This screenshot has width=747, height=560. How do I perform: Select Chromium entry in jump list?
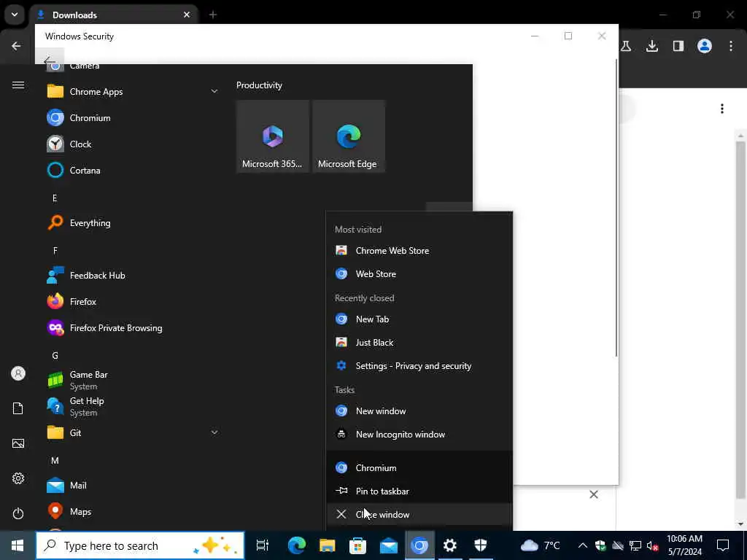pyautogui.click(x=419, y=467)
